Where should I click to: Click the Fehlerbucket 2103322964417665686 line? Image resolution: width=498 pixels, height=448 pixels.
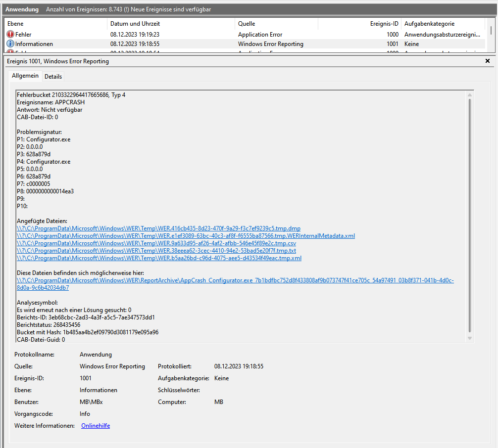coord(71,95)
